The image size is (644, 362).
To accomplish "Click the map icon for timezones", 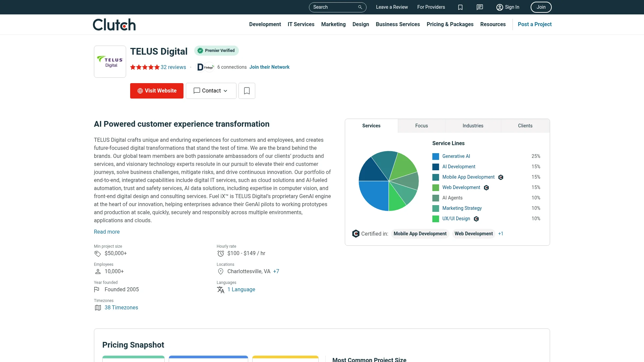I will click(98, 308).
